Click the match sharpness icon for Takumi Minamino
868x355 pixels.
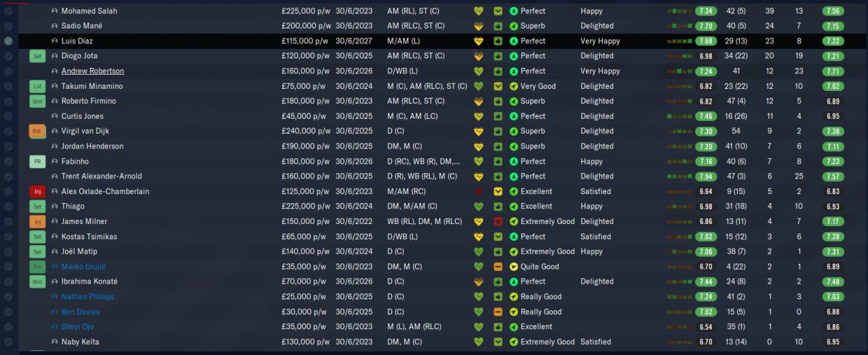[498, 86]
